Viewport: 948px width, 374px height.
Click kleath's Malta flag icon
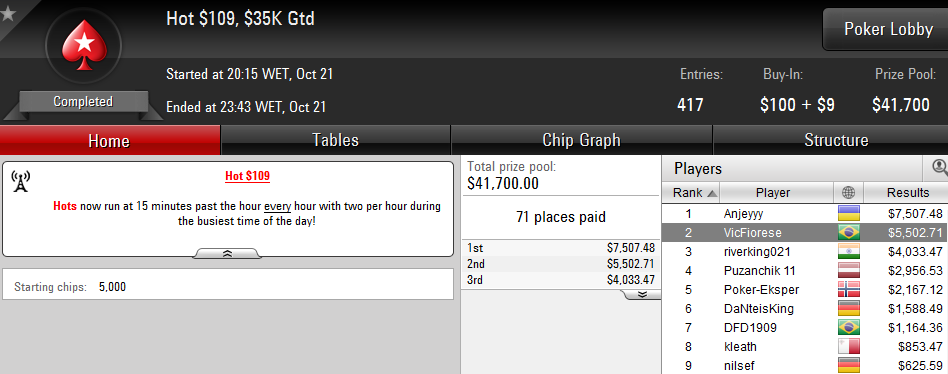(x=848, y=347)
